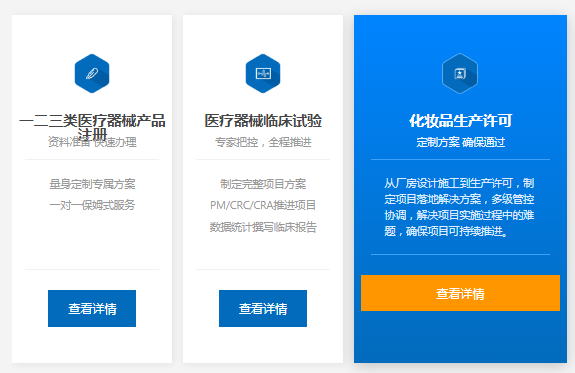Click the pen hexagon icon for 产品注册
This screenshot has width=575, height=373.
click(x=92, y=73)
